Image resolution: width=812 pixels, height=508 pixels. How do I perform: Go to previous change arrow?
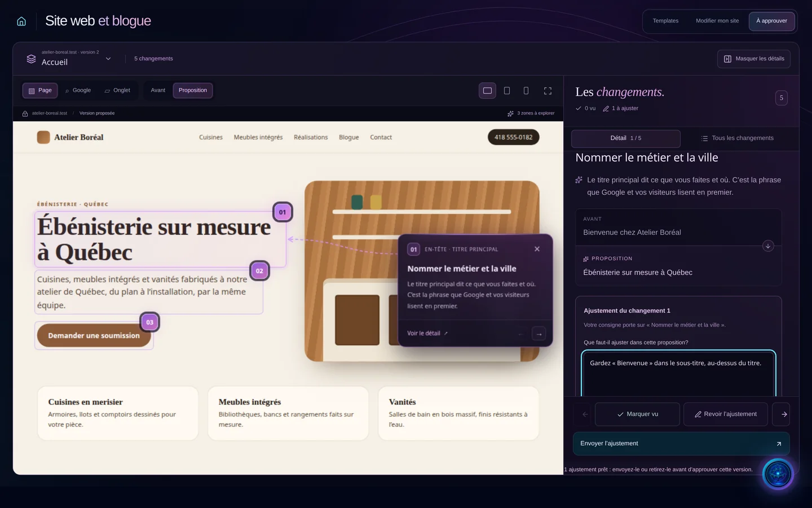tap(585, 414)
